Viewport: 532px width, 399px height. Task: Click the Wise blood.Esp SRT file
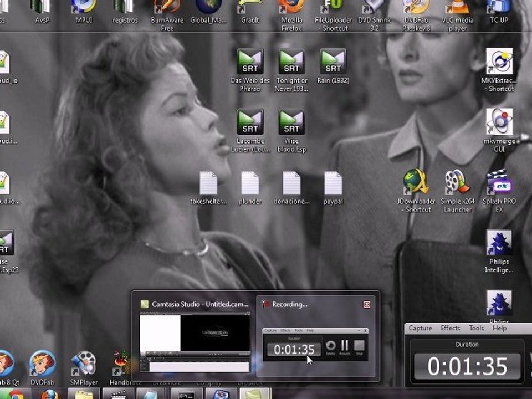click(291, 131)
